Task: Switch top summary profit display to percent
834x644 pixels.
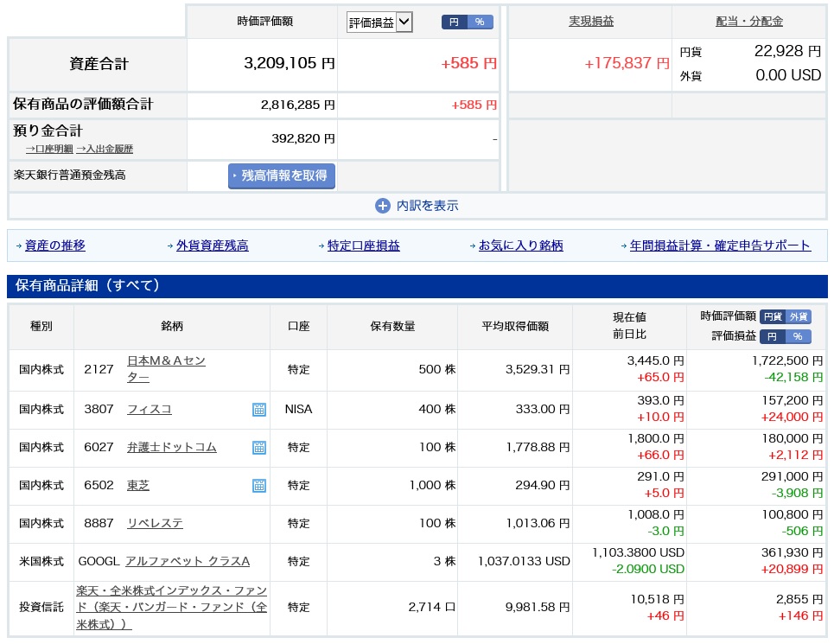Action: [x=480, y=22]
